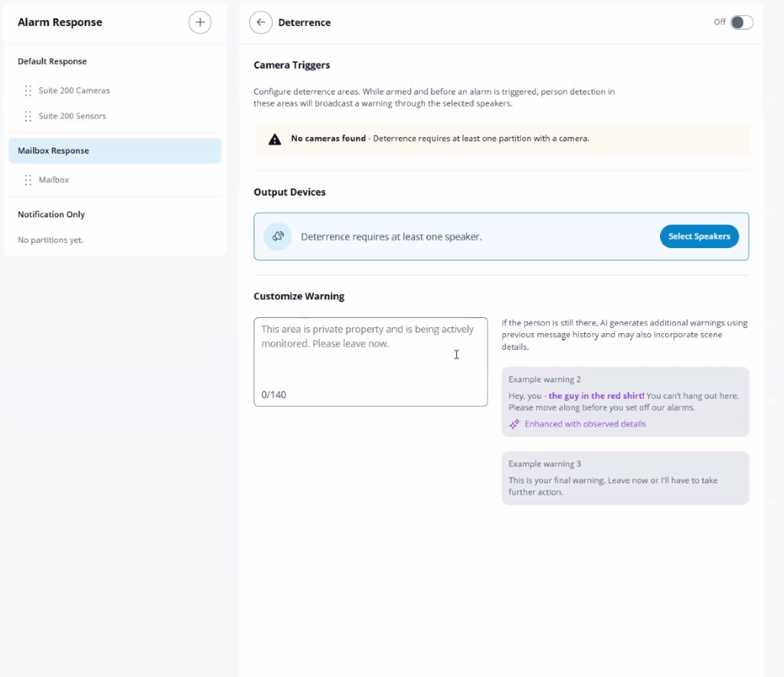
Task: Click the Output Devices heading
Action: [x=289, y=192]
